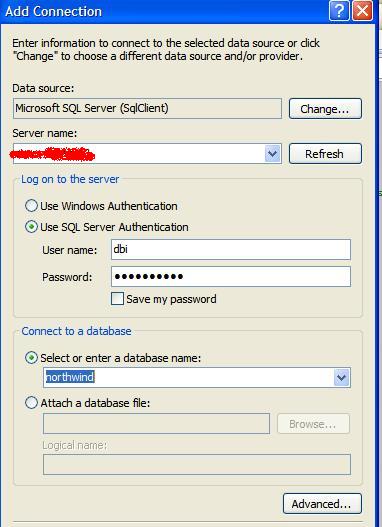382x527 pixels.
Task: Click the Log on to the server label
Action: tap(70, 179)
